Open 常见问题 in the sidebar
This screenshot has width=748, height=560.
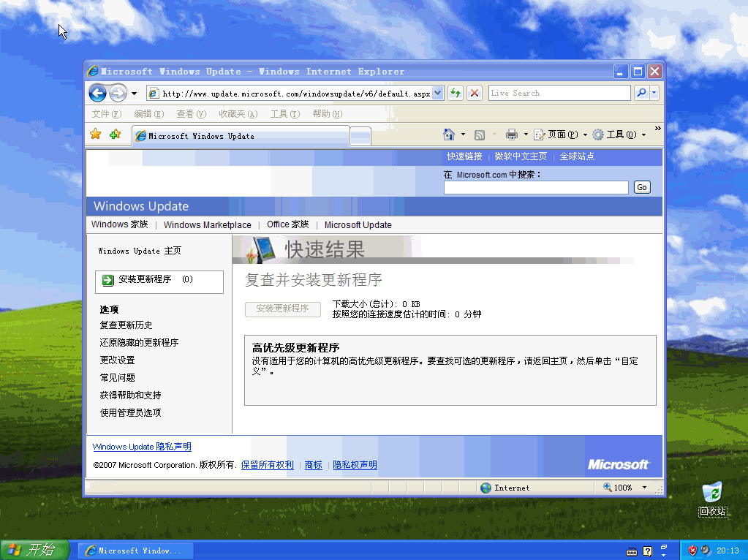click(x=117, y=378)
